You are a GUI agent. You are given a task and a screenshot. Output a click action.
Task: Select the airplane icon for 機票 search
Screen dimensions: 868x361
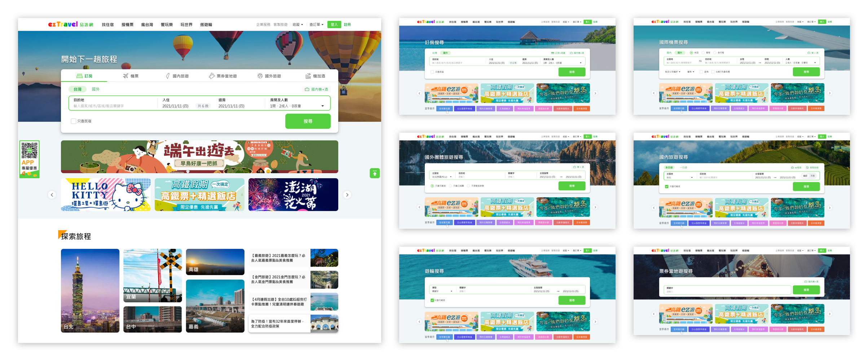[125, 76]
